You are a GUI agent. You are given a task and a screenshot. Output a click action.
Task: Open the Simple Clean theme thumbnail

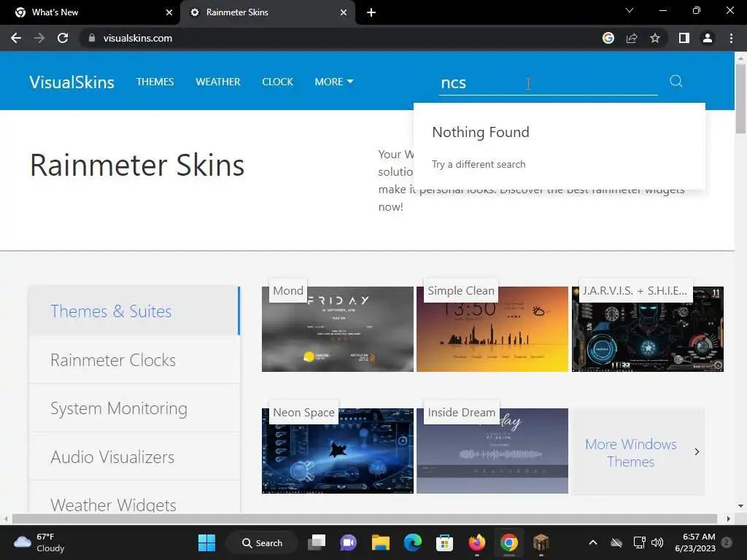coord(492,329)
